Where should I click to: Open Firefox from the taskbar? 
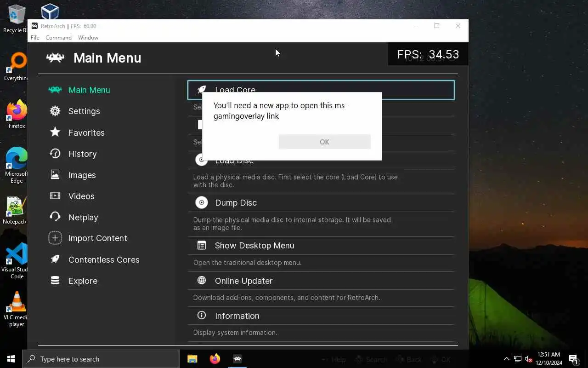point(215,359)
